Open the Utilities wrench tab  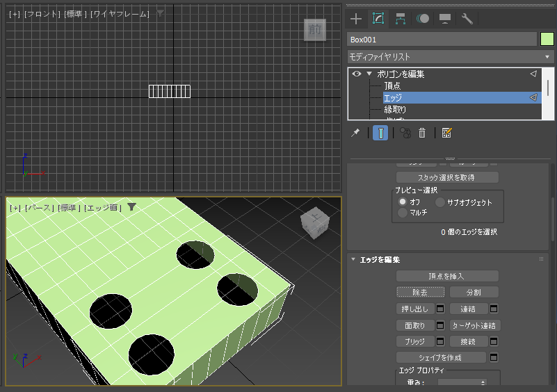(x=467, y=19)
